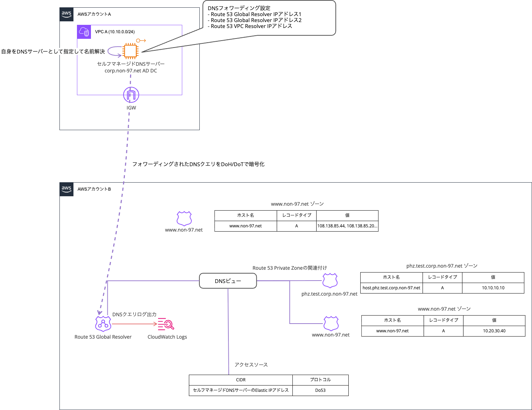The width and height of the screenshot is (532, 410).
Task: Select the AWSアカウントB label text
Action: tap(94, 189)
